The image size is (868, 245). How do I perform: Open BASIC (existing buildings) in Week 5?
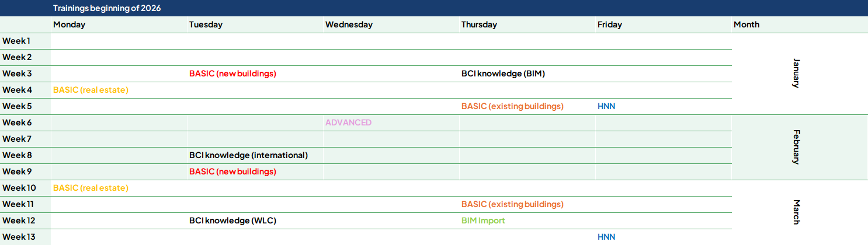click(512, 106)
